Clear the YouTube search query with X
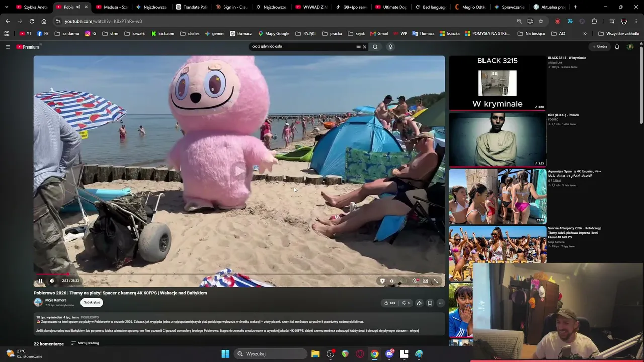 click(x=364, y=47)
